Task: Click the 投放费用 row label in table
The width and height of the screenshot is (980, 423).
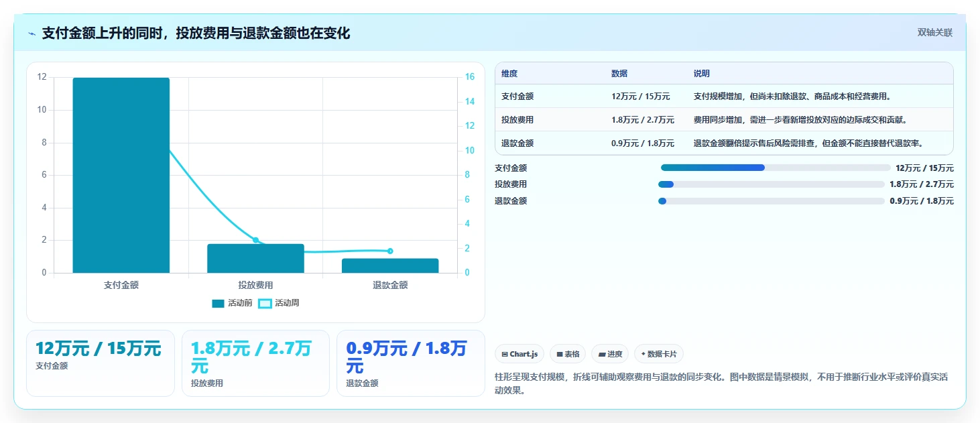Action: click(x=517, y=120)
